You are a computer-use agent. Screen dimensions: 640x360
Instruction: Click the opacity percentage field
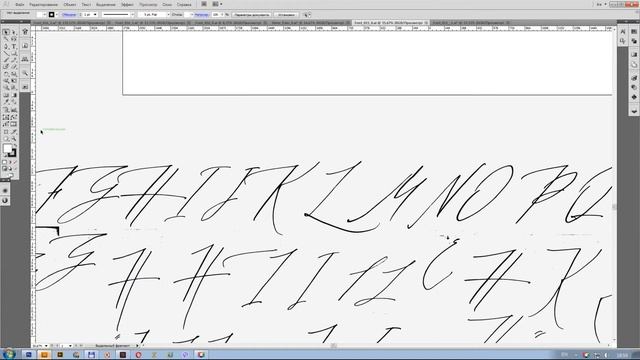pyautogui.click(x=216, y=15)
